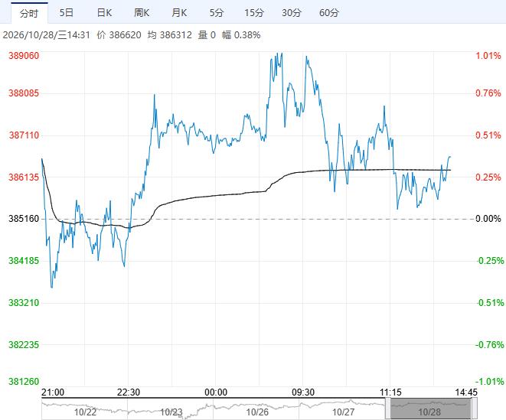Click the 09:30 time axis label
This screenshot has width=506, height=420.
pyautogui.click(x=303, y=392)
